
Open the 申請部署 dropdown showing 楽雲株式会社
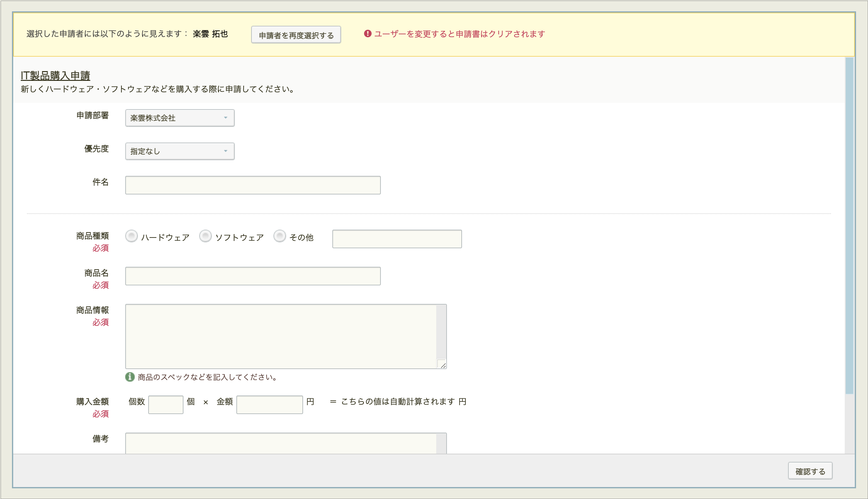[x=180, y=118]
